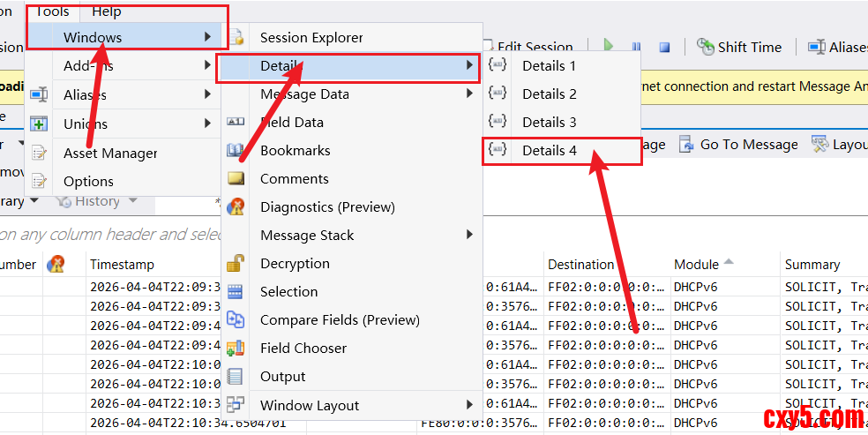
Task: Sort by the Module column header
Action: pos(696,265)
